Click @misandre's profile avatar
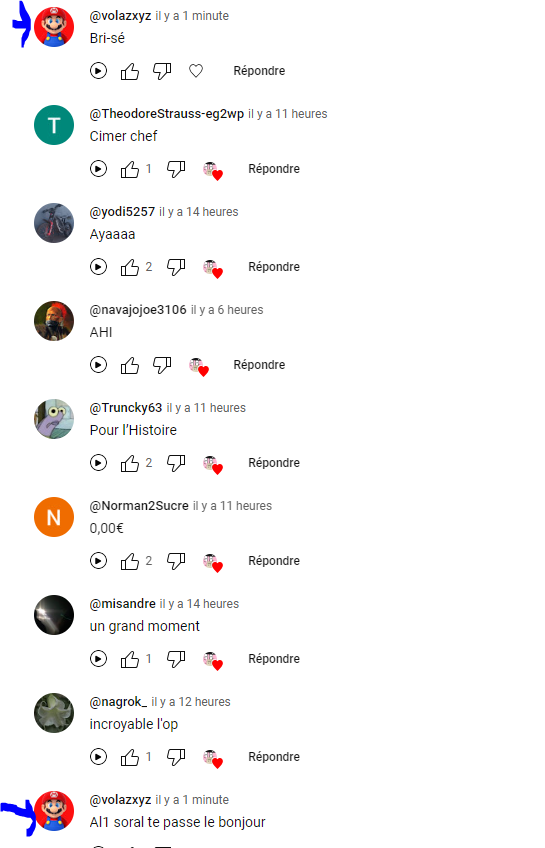Image resolution: width=545 pixels, height=848 pixels. pos(54,615)
